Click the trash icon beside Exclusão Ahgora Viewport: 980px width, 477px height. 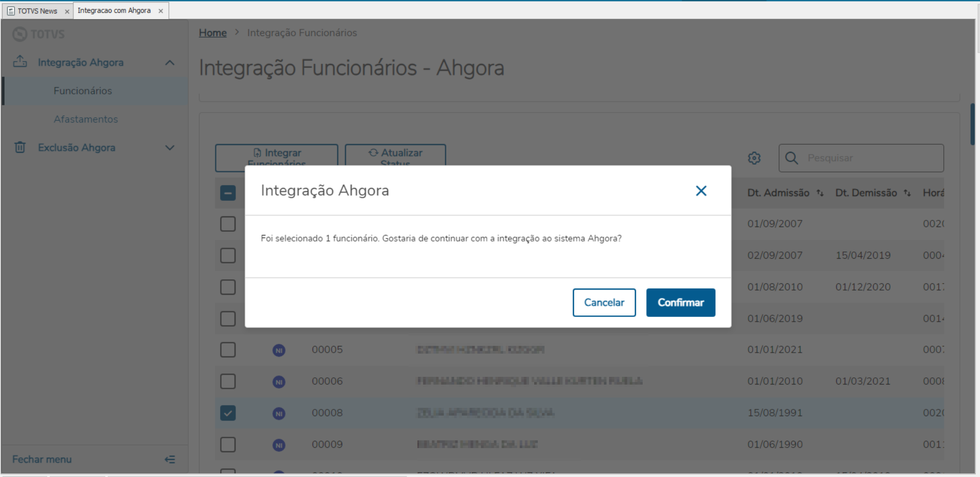click(20, 148)
